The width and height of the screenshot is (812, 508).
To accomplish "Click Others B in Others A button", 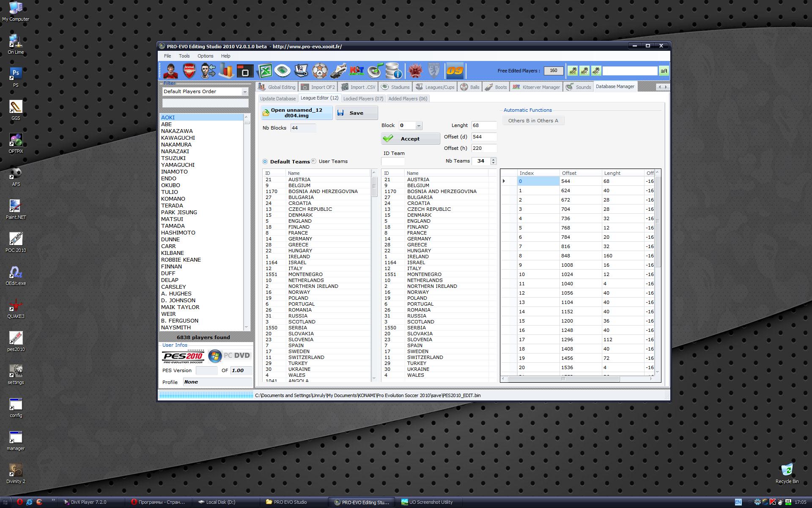I will coord(533,121).
